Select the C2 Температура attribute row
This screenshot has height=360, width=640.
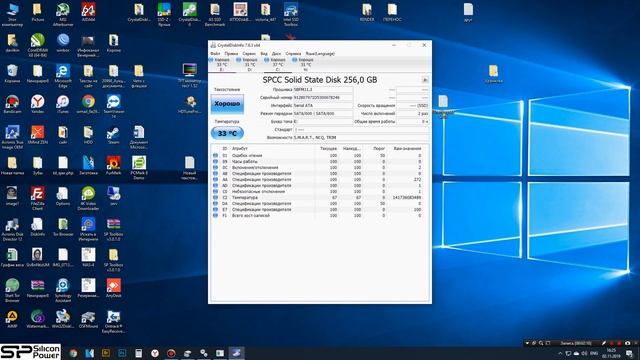320,198
